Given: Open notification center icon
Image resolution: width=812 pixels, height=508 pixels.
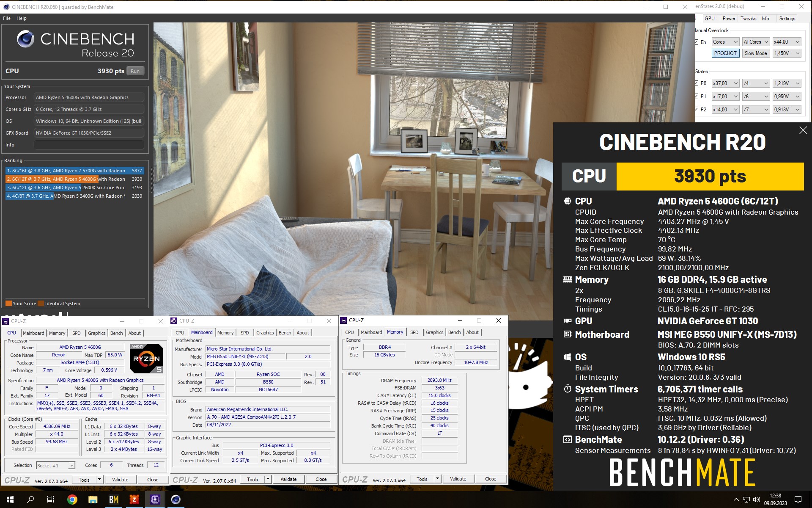Looking at the screenshot, I should click(798, 500).
